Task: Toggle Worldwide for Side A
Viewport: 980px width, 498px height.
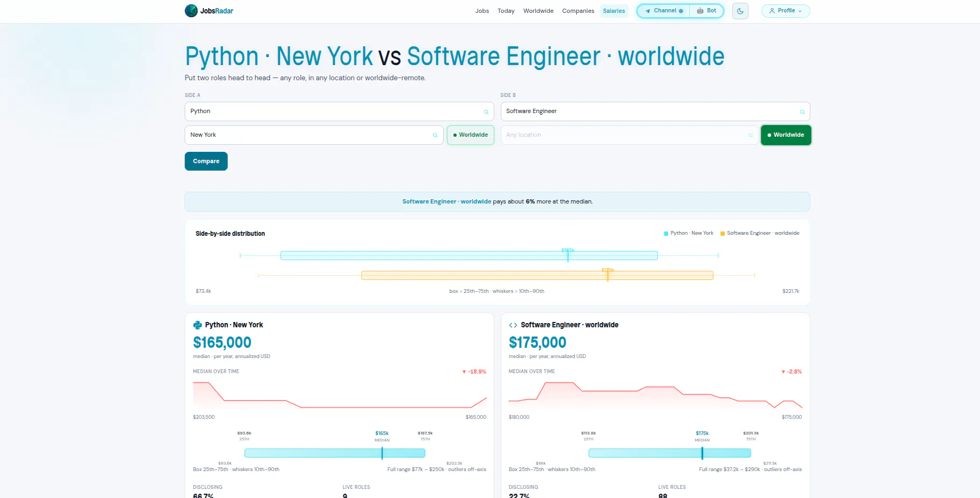Action: tap(471, 135)
